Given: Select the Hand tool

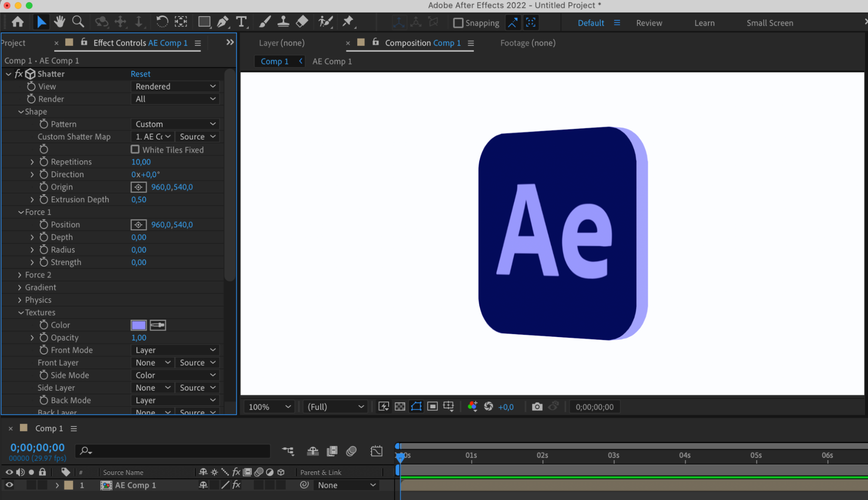Looking at the screenshot, I should point(59,22).
